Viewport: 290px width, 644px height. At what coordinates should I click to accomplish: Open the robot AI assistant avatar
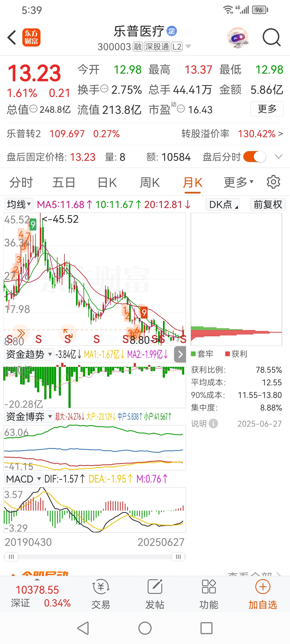tap(238, 38)
